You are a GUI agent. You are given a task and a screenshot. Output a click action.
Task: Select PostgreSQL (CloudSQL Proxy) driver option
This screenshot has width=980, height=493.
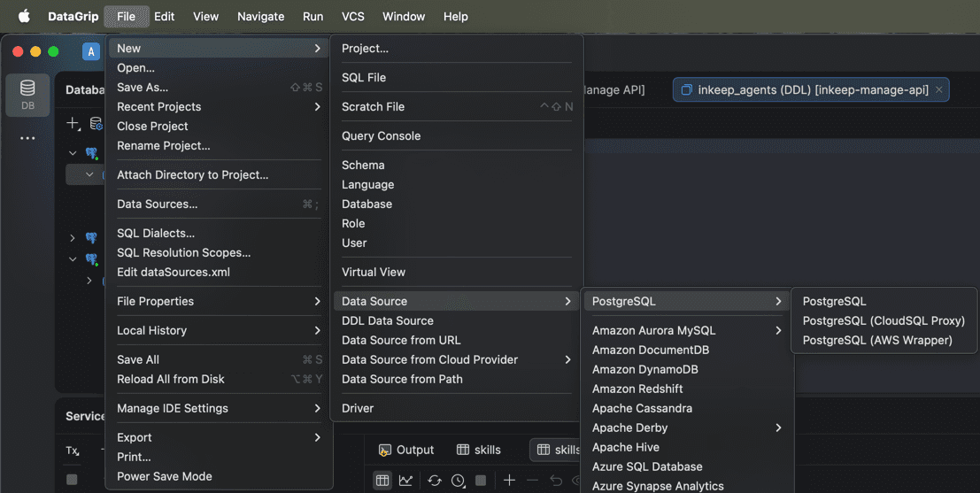click(884, 320)
